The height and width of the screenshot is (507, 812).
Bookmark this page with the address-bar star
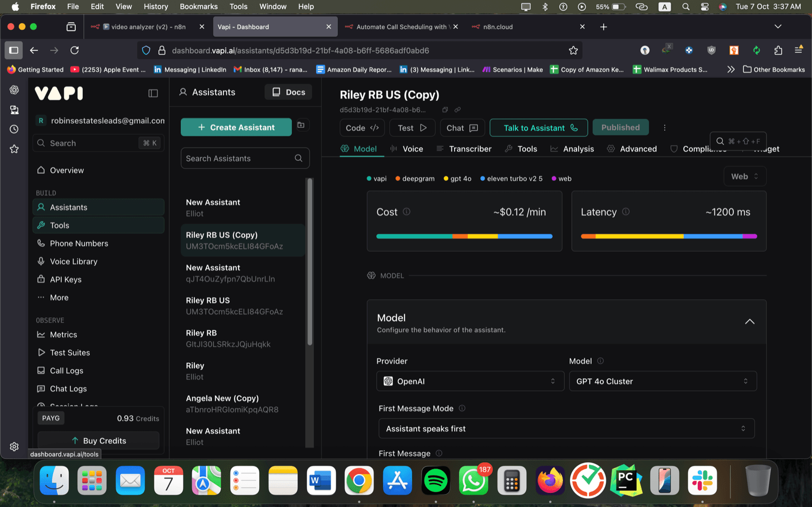[x=573, y=50]
